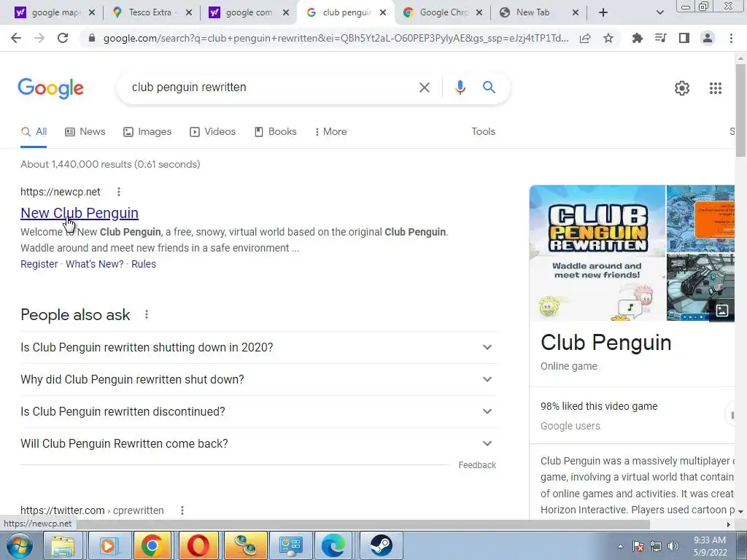747x560 pixels.
Task: Go to the Google logo homepage
Action: (x=51, y=88)
